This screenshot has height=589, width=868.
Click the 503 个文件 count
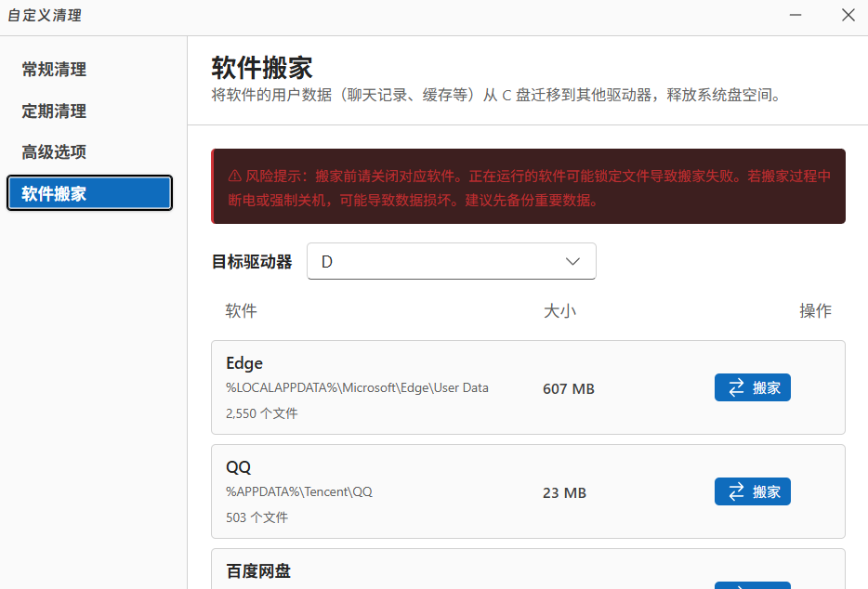(x=256, y=517)
